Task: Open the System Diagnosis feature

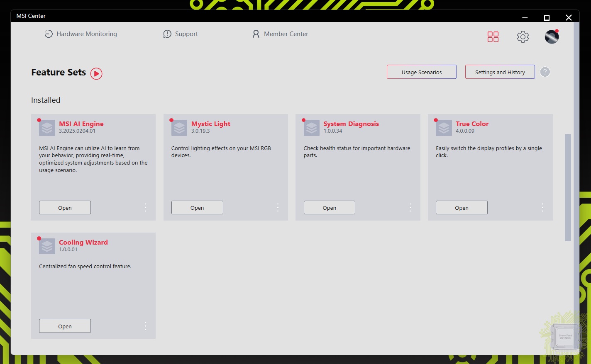Action: coord(330,208)
